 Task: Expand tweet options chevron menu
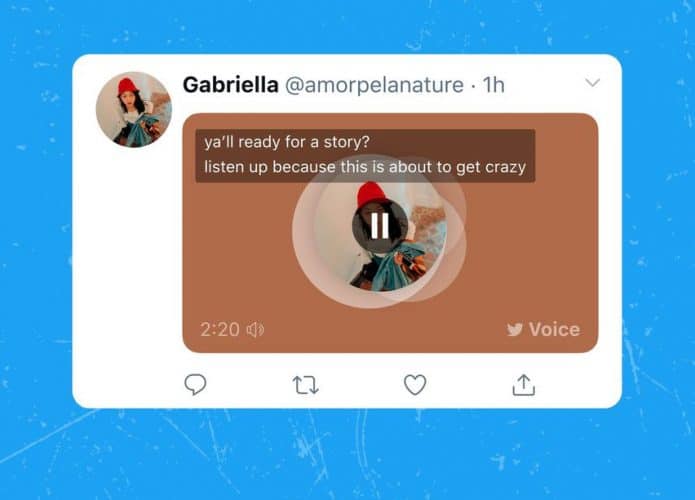(592, 83)
